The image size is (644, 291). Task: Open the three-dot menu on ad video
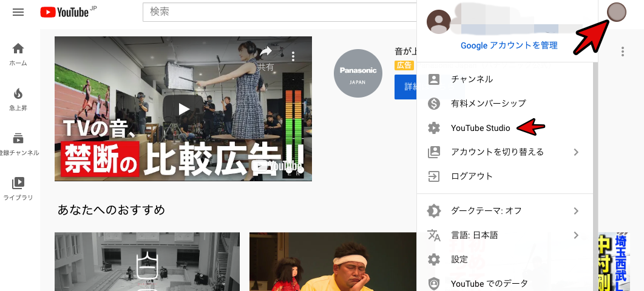293,56
